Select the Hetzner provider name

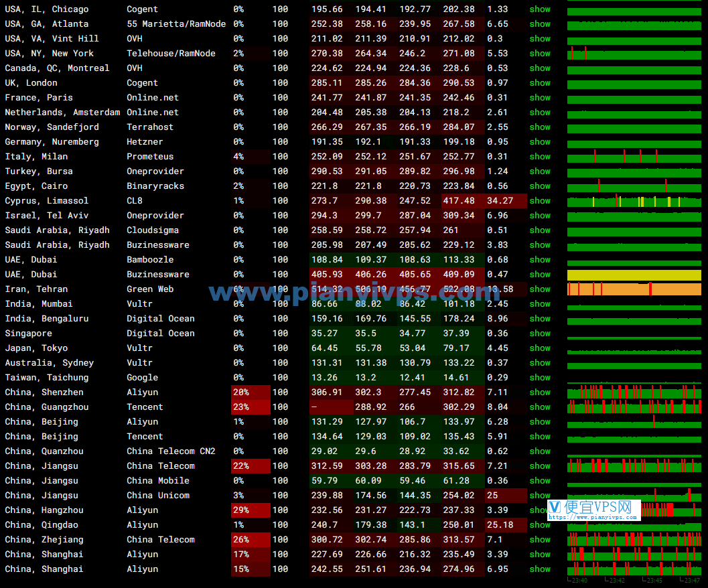[145, 142]
